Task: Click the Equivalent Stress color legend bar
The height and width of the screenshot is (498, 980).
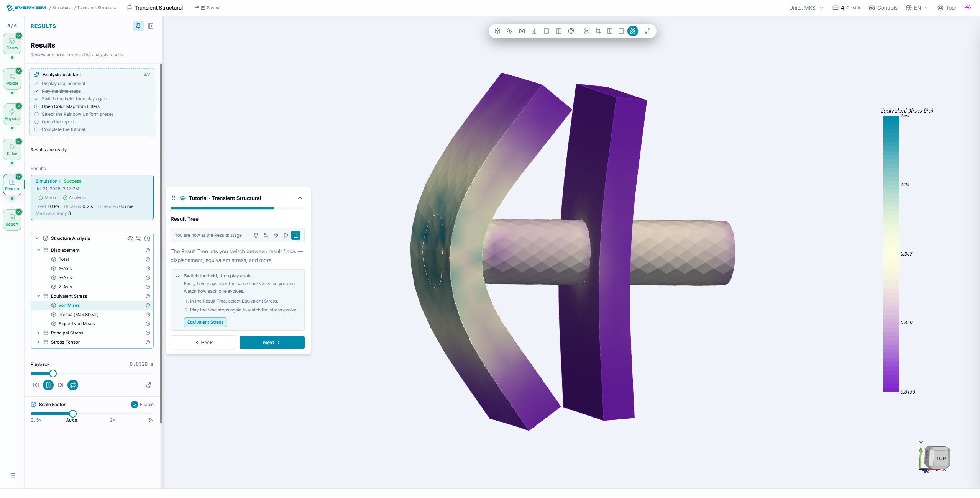Action: [x=891, y=254]
